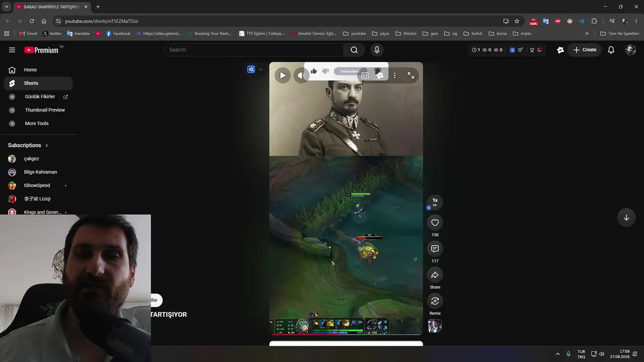Click the YouTube search field
644x362 pixels.
(x=254, y=50)
